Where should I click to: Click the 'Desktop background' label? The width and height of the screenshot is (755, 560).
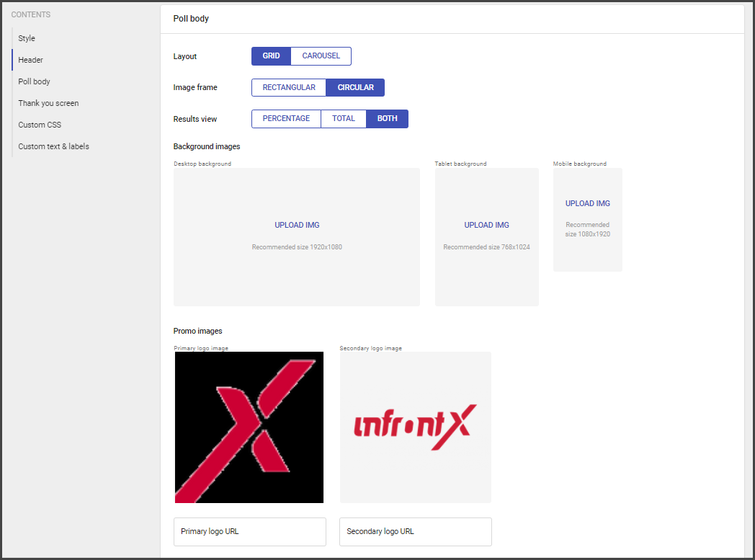202,164
